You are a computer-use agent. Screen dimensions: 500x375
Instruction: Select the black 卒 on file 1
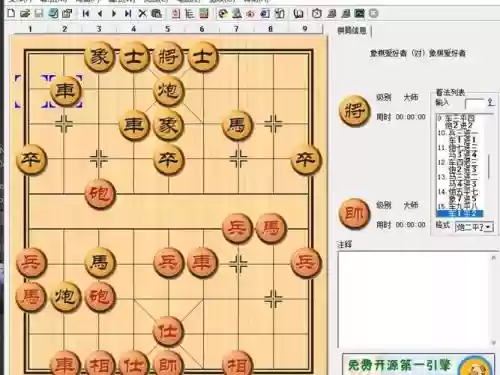(x=31, y=160)
